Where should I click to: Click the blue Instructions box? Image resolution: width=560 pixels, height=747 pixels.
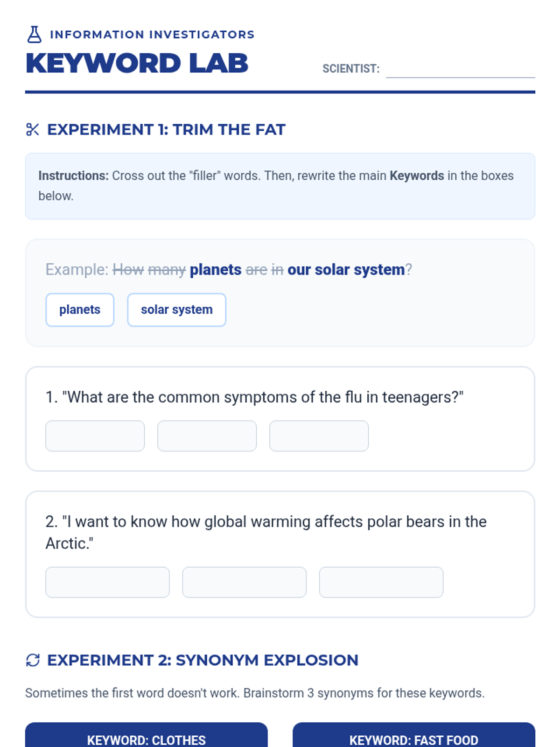tap(280, 186)
